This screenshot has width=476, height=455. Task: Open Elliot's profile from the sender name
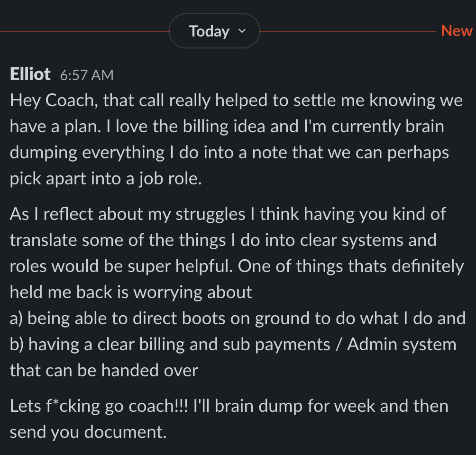pos(30,74)
